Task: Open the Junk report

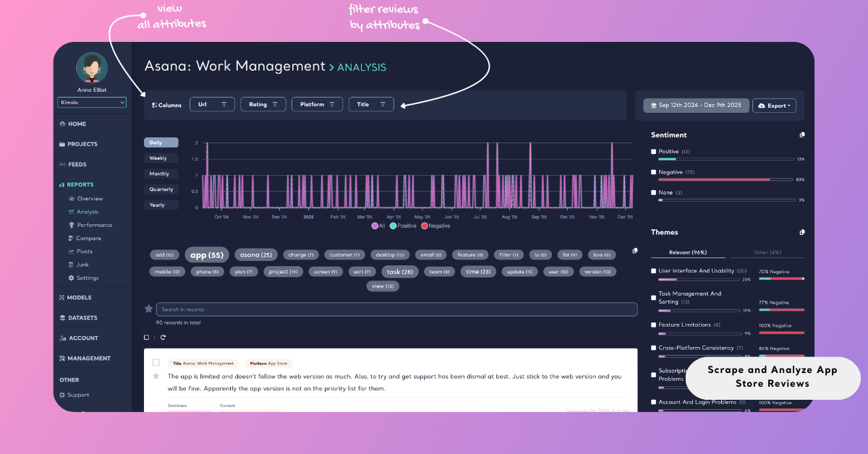Action: click(78, 264)
